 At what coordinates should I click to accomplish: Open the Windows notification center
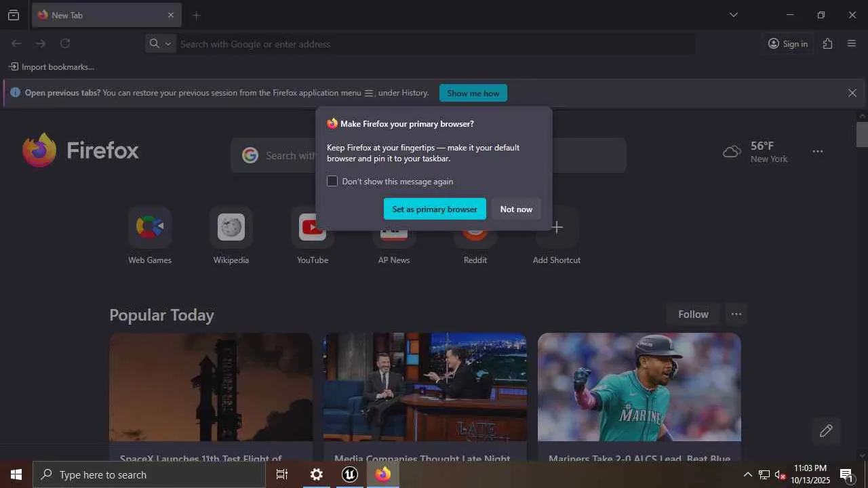click(847, 474)
